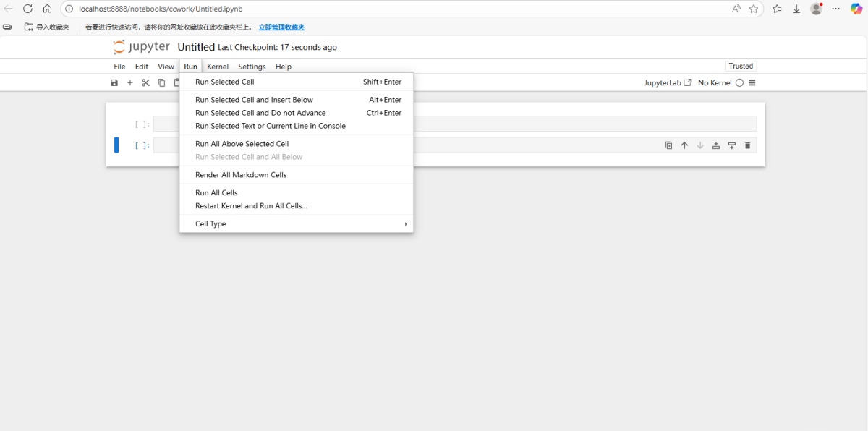Toggle the Trusted notebook status
The image size is (868, 431).
click(x=741, y=66)
